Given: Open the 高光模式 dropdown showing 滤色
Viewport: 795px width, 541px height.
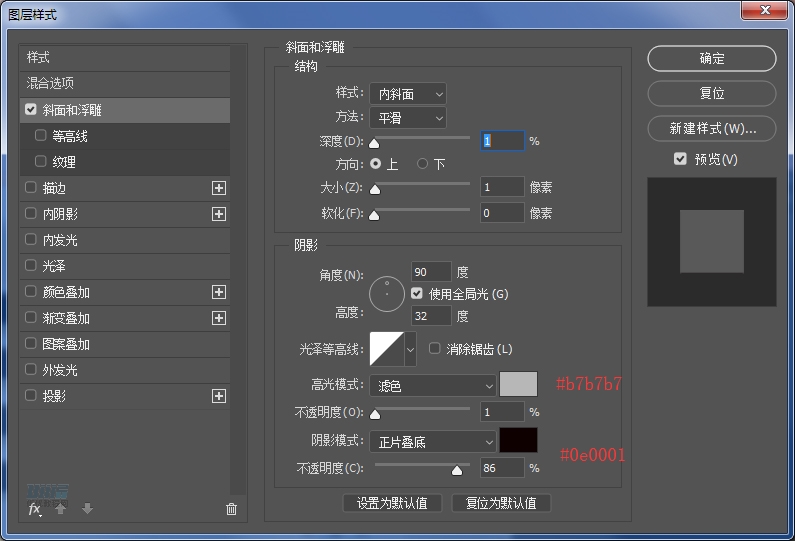Looking at the screenshot, I should [x=433, y=385].
